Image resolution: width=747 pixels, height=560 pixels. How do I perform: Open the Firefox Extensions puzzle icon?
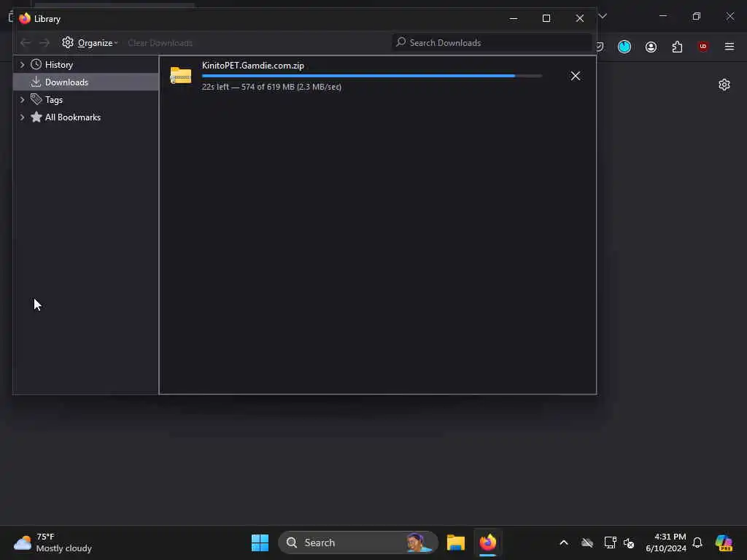677,47
